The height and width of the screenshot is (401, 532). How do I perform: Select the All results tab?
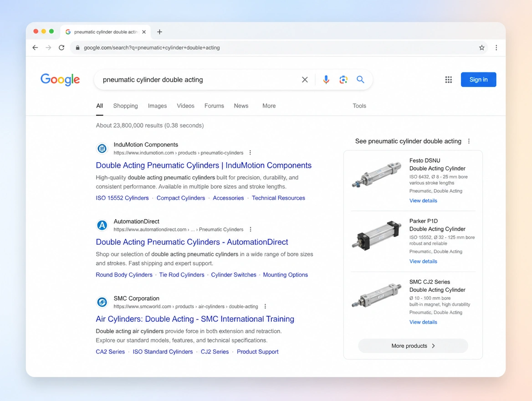[99, 106]
